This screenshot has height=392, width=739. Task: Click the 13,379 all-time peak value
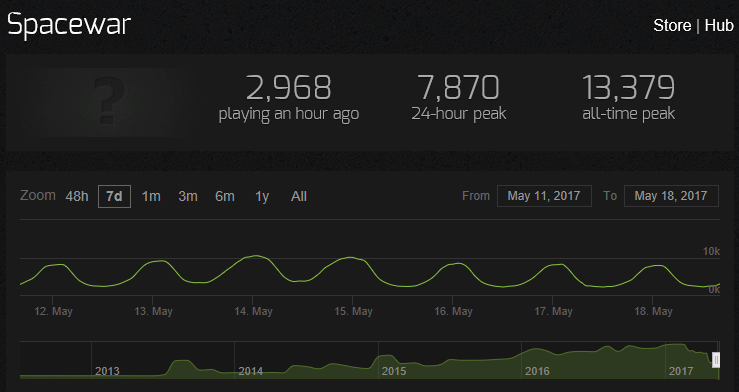pyautogui.click(x=629, y=87)
